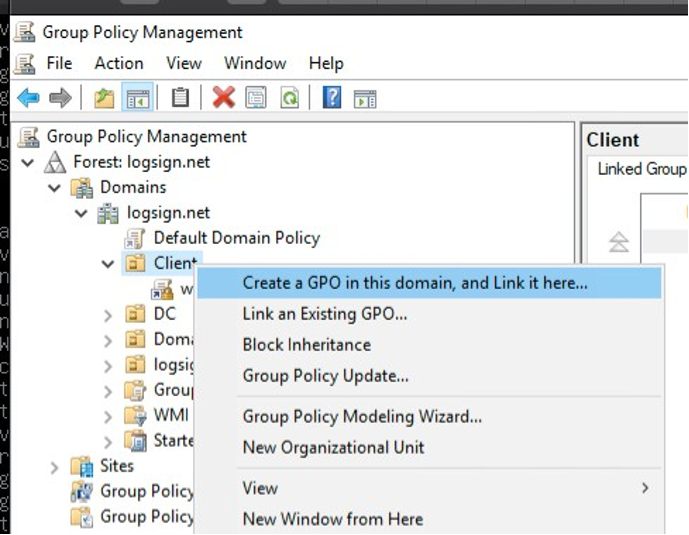Screen dimensions: 689x535
Task: Open Group Policy Modeling Wizard
Action: point(429,416)
